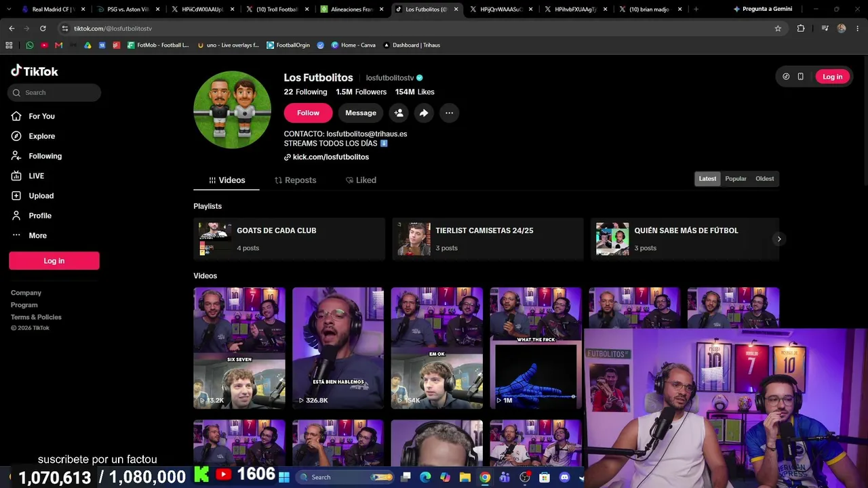The image size is (868, 488).
Task: Open the FotMob bookmark
Action: (158, 45)
